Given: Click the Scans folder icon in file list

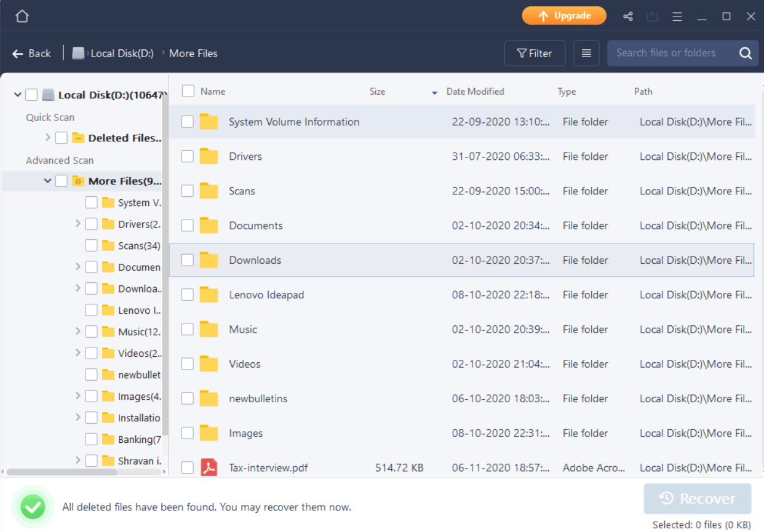Looking at the screenshot, I should coord(209,191).
